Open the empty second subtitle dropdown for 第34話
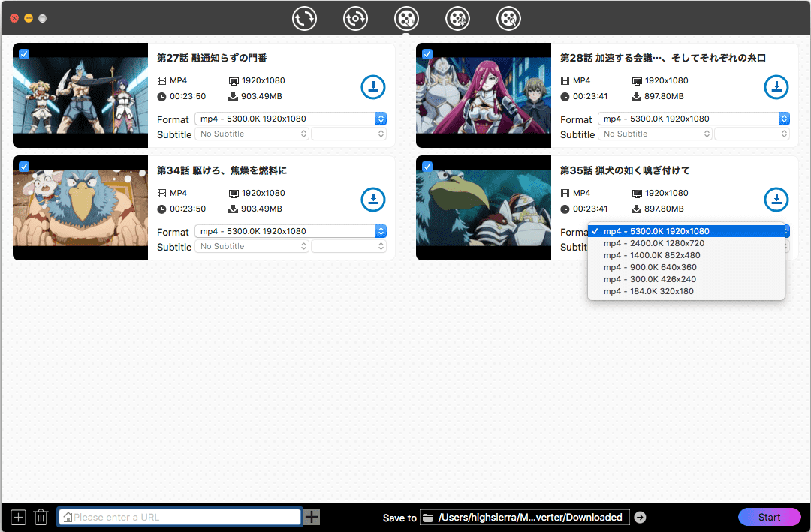Viewport: 811px width, 532px height. click(x=348, y=246)
